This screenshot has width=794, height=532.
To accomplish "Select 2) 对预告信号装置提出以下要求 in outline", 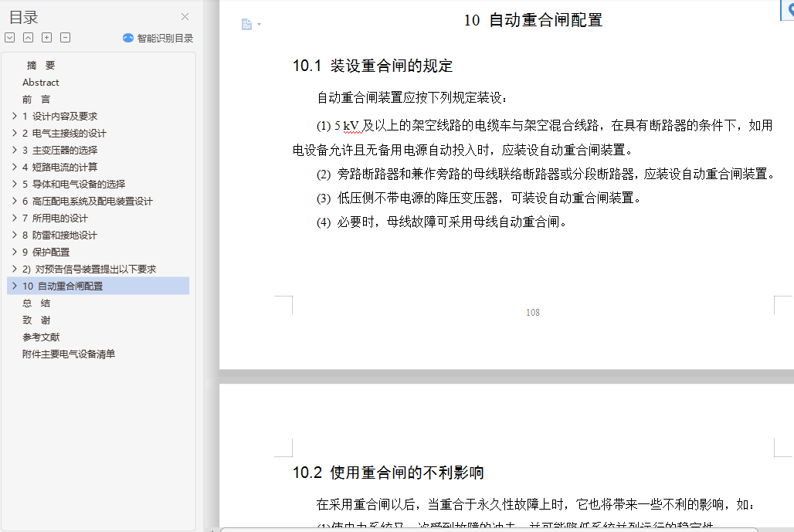I will click(x=89, y=269).
